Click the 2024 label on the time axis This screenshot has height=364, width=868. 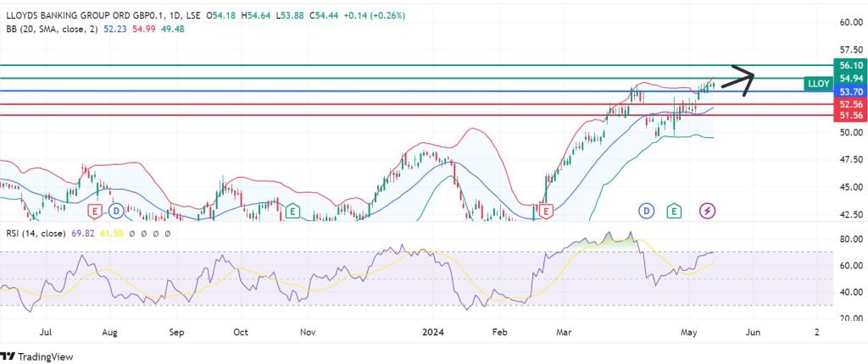[433, 333]
